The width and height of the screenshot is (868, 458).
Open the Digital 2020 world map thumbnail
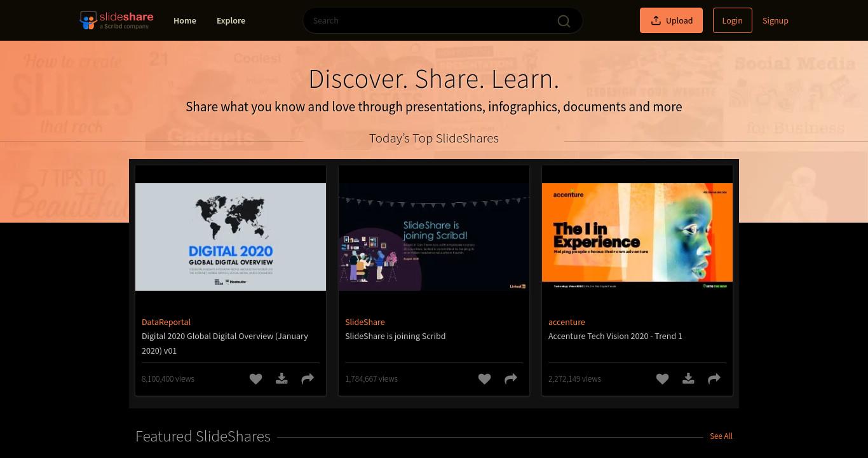231,237
